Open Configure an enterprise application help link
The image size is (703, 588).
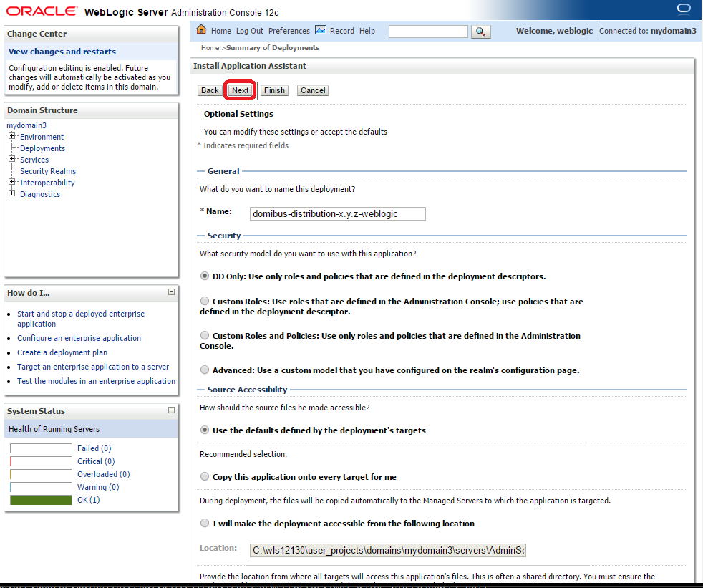point(79,338)
